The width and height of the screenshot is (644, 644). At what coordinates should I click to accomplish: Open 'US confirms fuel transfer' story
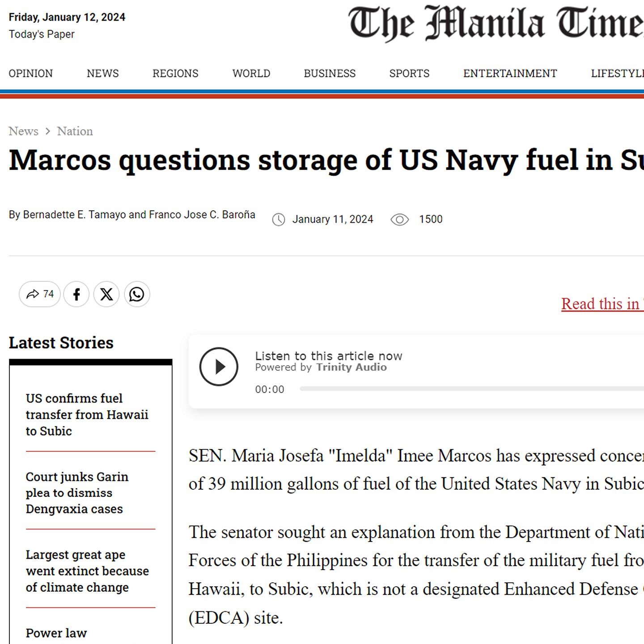[87, 415]
